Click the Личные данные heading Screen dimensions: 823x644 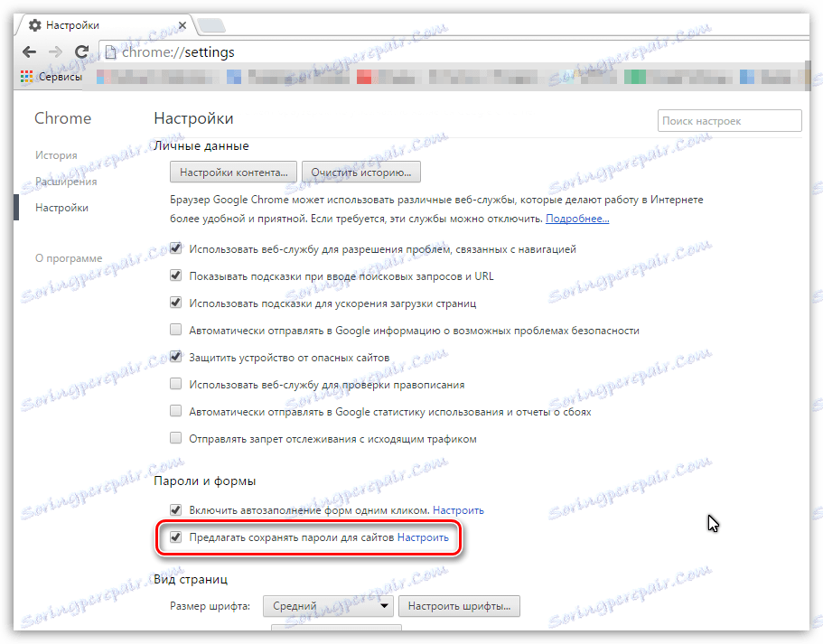click(201, 146)
